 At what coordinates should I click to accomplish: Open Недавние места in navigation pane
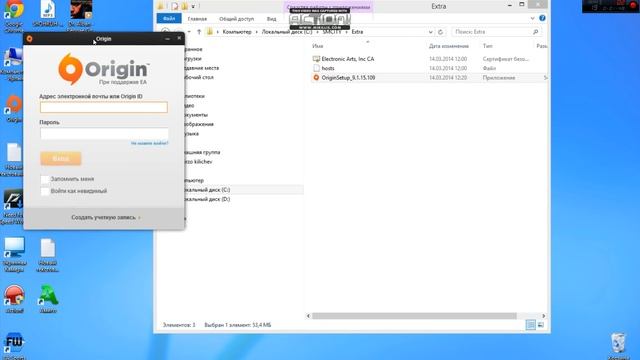coord(201,68)
